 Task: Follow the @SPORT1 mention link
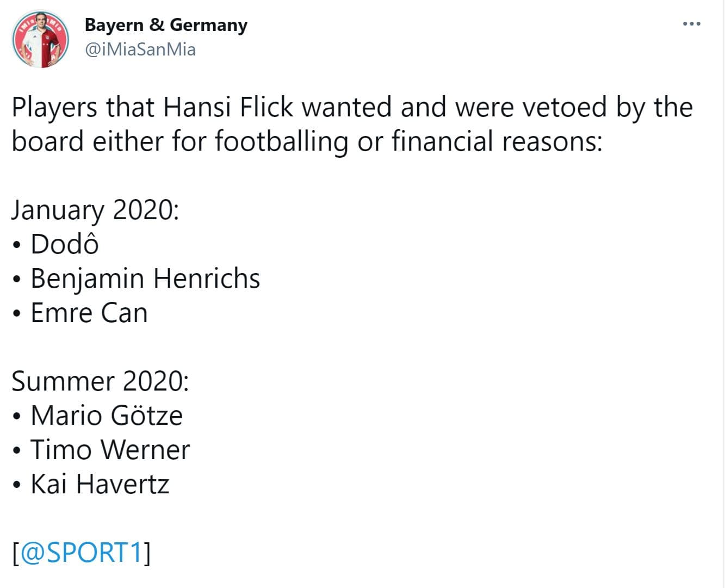point(82,553)
